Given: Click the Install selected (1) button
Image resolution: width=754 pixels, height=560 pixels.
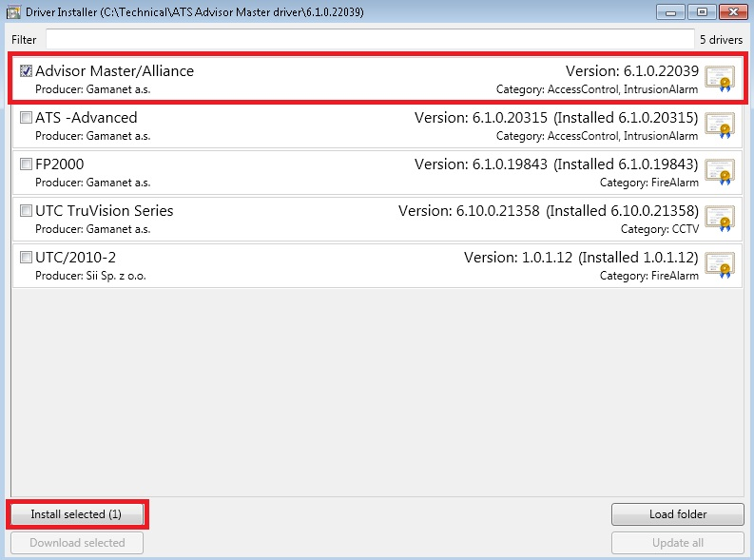Looking at the screenshot, I should 77,514.
